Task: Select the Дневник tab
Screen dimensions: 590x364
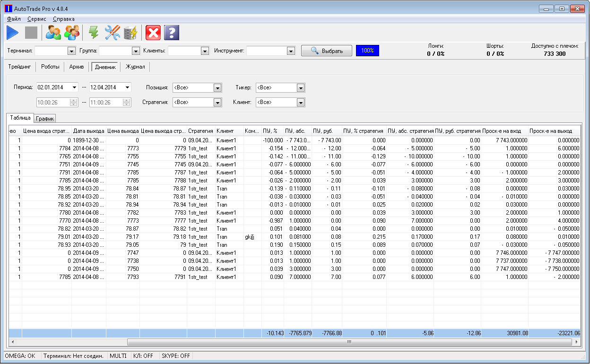Action: [x=105, y=67]
